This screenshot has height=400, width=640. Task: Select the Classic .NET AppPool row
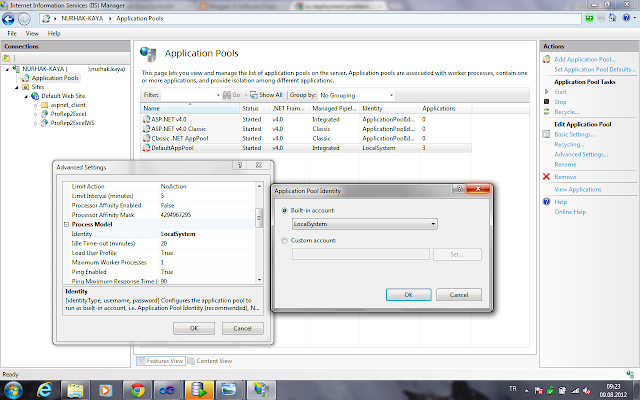306,138
